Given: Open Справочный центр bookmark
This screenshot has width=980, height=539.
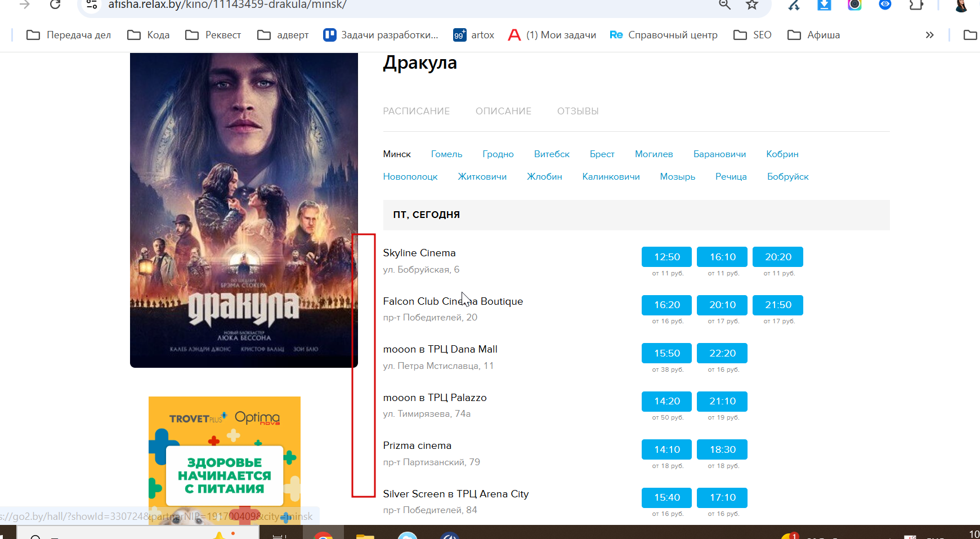Looking at the screenshot, I should click(x=664, y=35).
